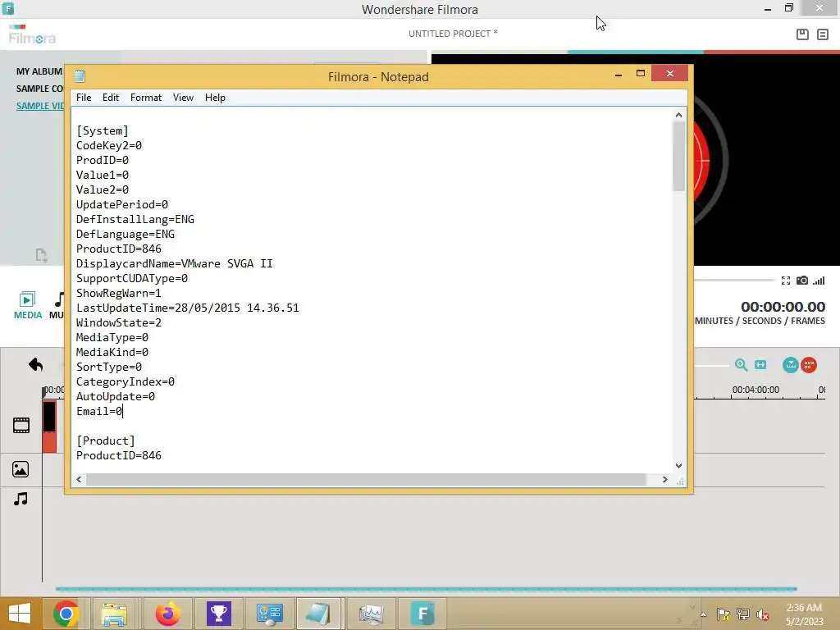840x630 pixels.
Task: Click the fullscreen preview icon
Action: coord(785,281)
